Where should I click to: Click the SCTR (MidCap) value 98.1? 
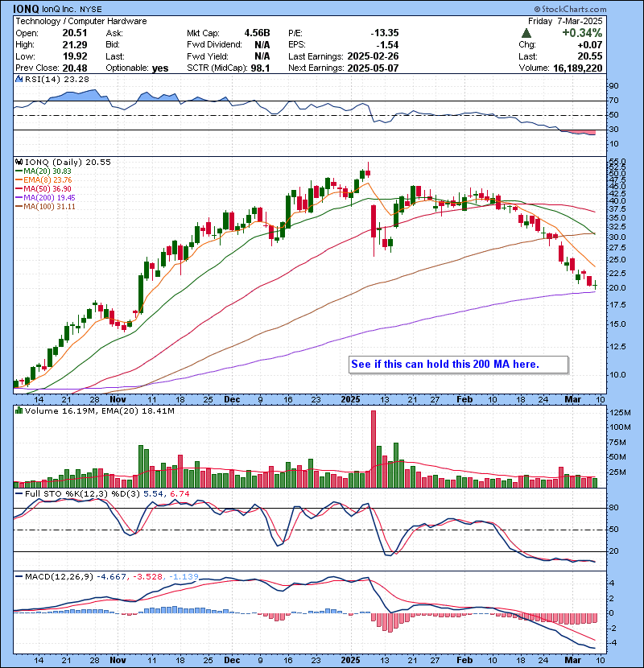[260, 68]
